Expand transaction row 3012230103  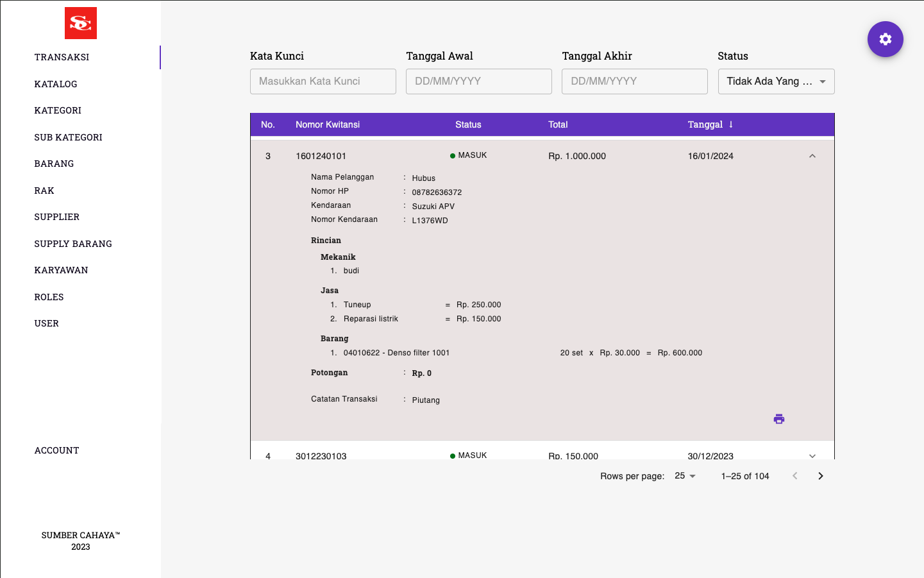click(812, 455)
